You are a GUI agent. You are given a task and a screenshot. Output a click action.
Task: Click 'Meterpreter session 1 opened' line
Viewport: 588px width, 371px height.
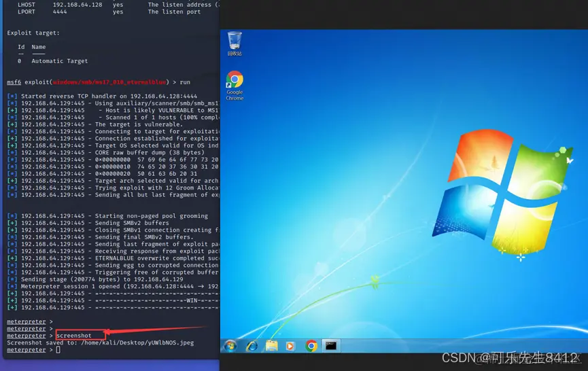[x=112, y=286]
